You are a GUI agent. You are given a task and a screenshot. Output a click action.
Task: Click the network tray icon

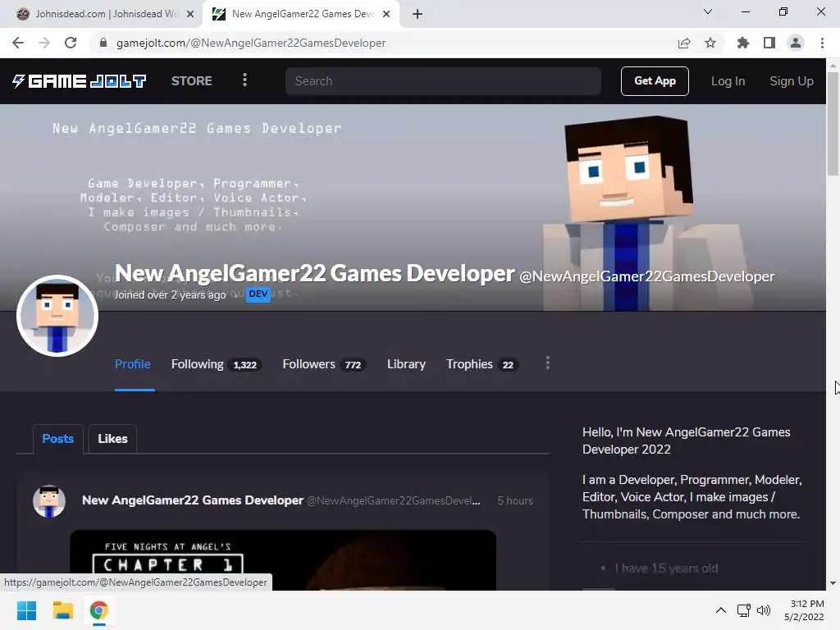[743, 610]
